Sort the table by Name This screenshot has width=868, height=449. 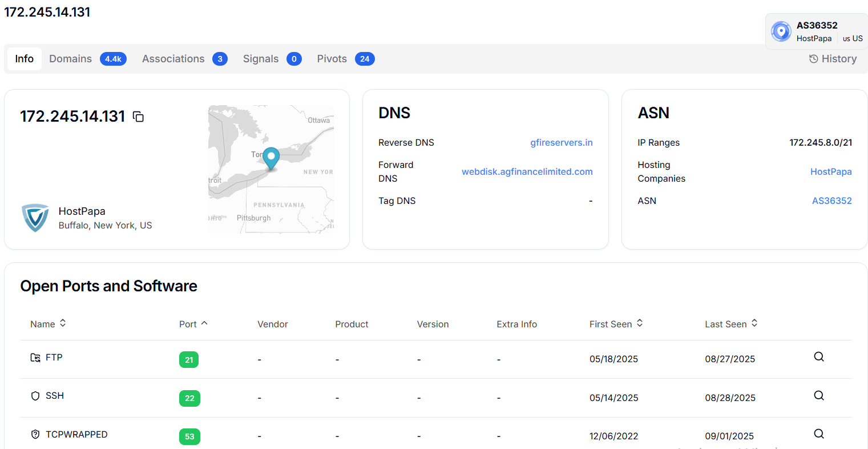48,324
